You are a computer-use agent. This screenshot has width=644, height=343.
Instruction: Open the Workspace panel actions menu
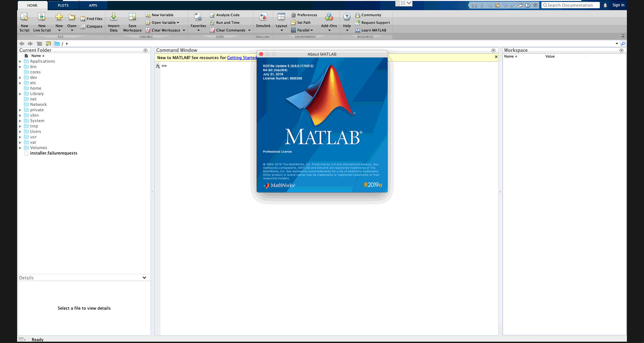coord(622,50)
